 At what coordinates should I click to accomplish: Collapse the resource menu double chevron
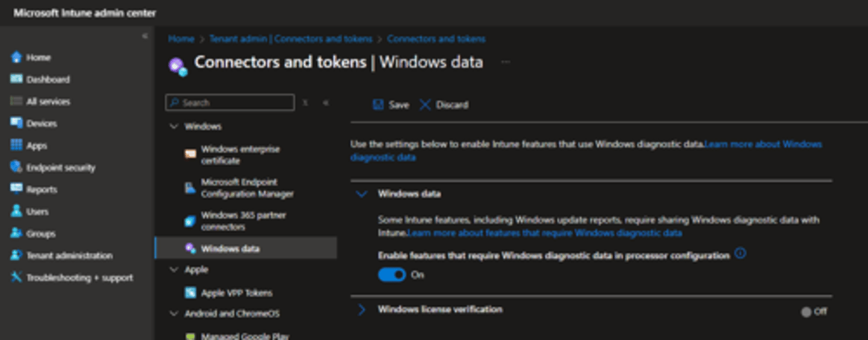click(x=325, y=103)
